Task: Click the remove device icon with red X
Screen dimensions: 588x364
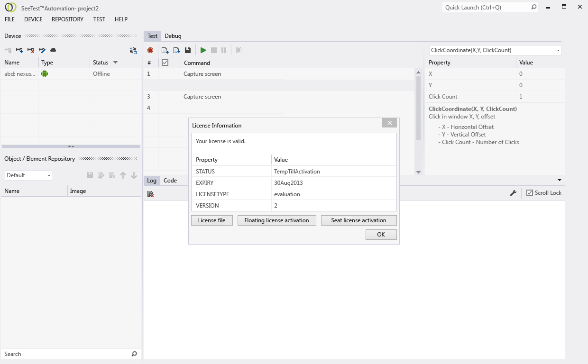Action: pyautogui.click(x=31, y=50)
